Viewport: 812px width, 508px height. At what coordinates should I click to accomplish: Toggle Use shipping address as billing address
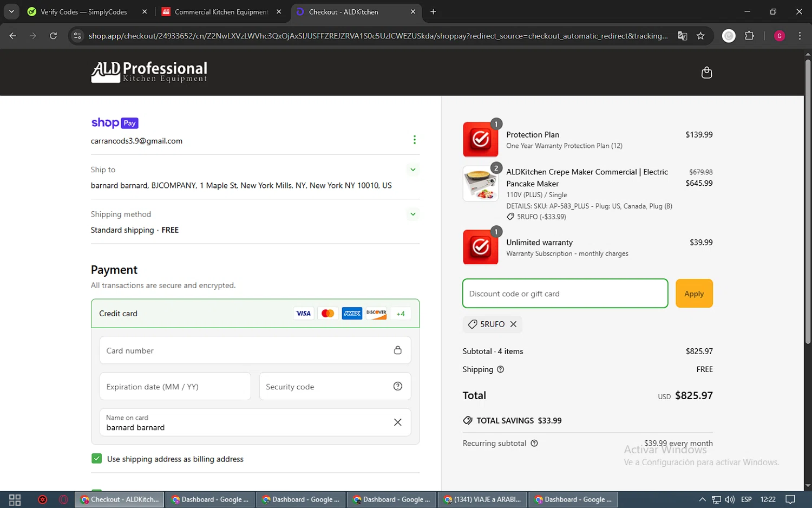click(x=96, y=459)
